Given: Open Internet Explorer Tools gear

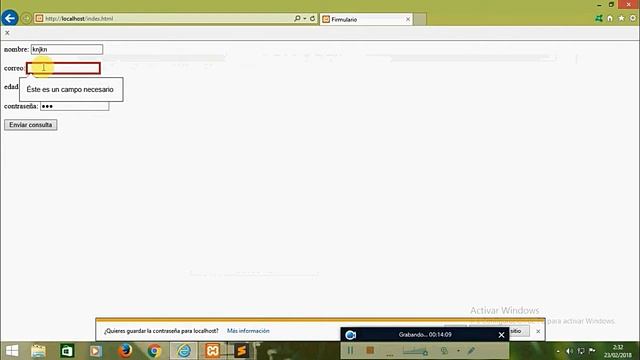Looking at the screenshot, I should 633,18.
